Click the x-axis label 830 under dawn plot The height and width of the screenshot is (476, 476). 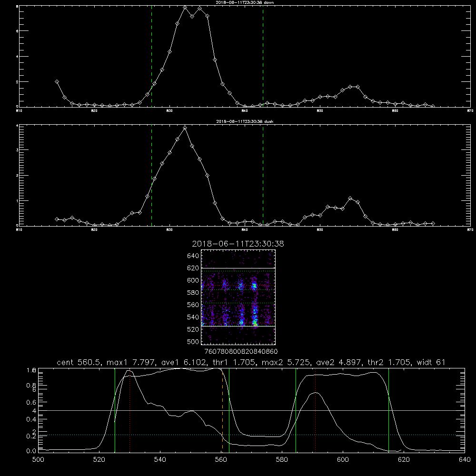169,111
